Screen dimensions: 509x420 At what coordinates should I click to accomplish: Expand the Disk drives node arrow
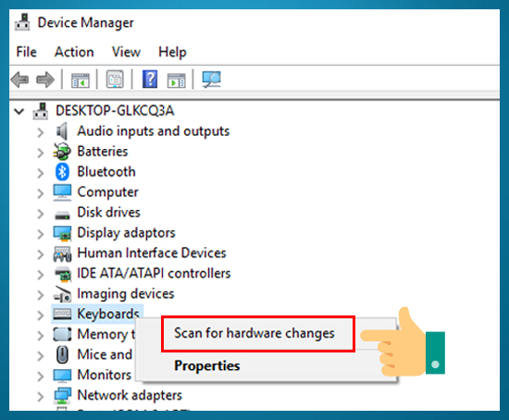(40, 214)
